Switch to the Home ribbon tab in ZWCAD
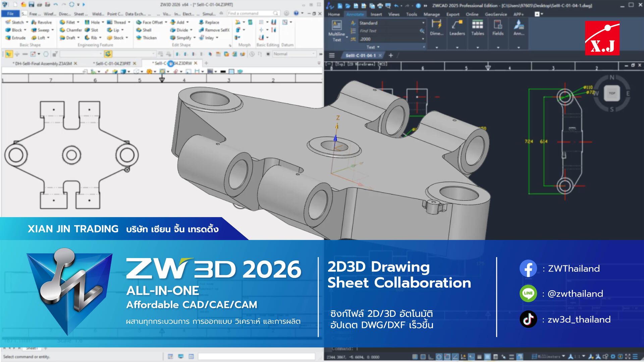Image resolution: width=644 pixels, height=362 pixels. (x=334, y=15)
